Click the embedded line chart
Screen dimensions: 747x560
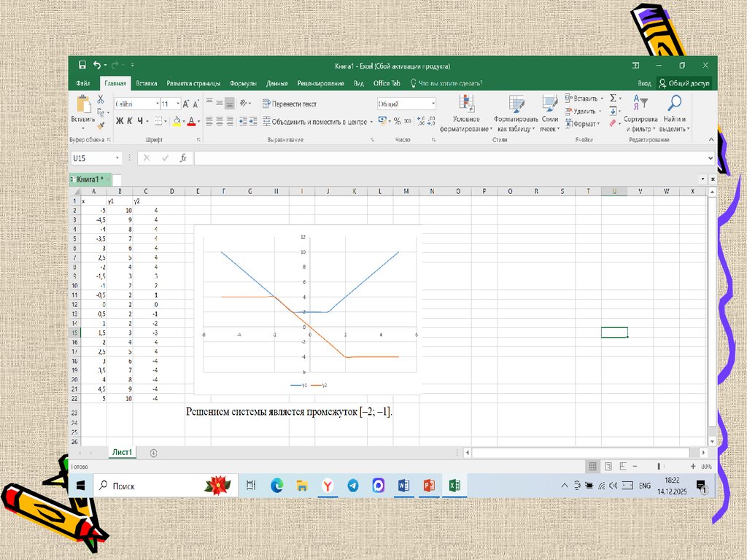309,309
